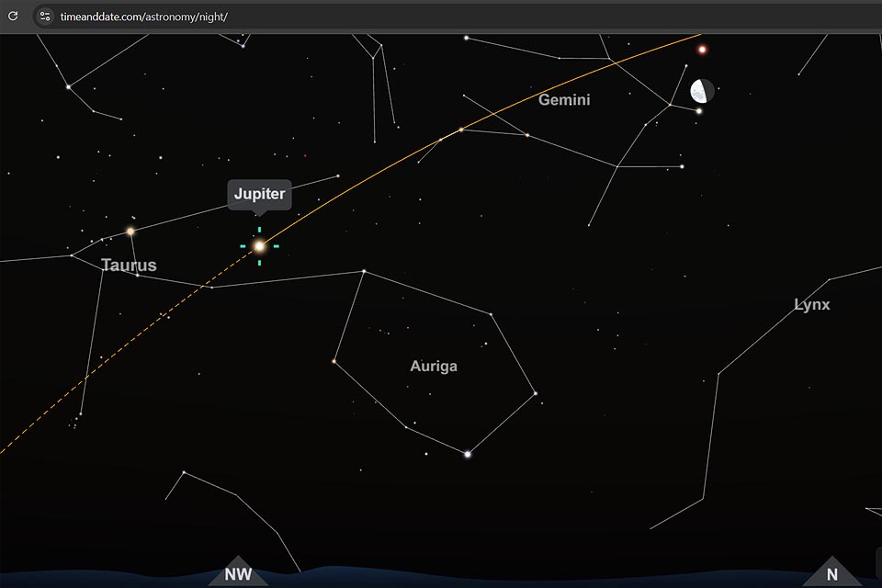Click the NW compass direction marker
882x588 pixels.
click(238, 574)
